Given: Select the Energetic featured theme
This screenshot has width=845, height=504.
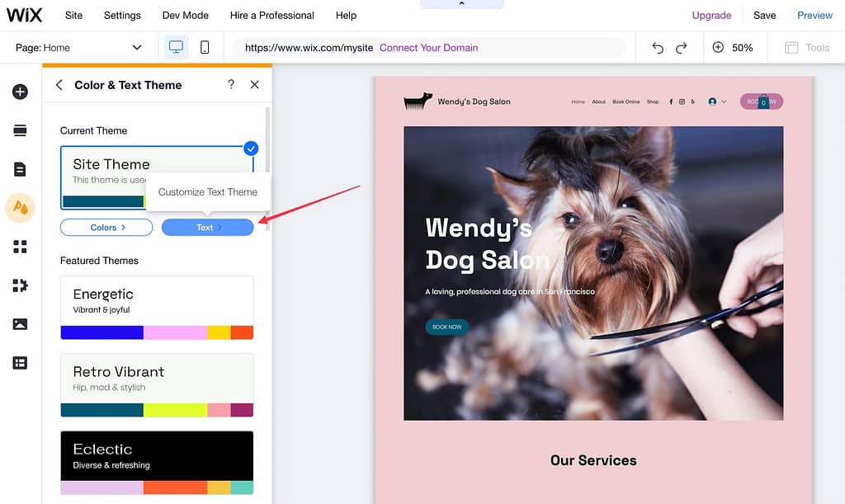Looking at the screenshot, I should point(157,308).
